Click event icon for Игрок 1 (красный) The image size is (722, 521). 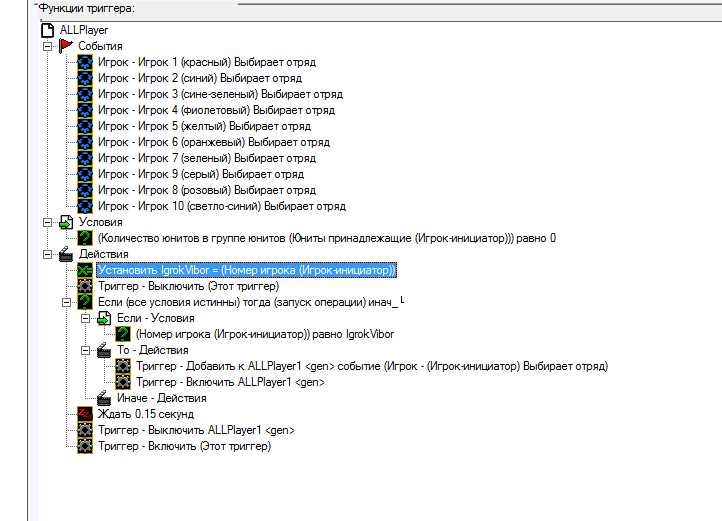(85, 62)
